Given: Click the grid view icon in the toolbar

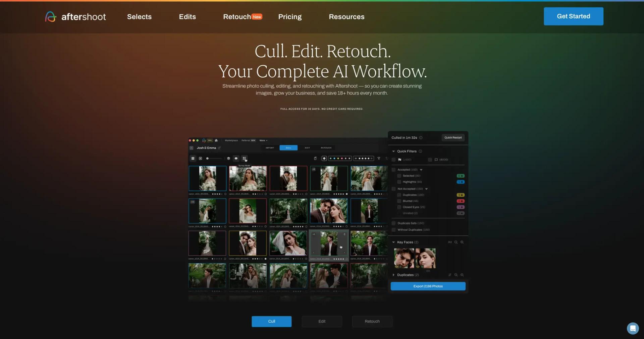Looking at the screenshot, I should click(193, 158).
